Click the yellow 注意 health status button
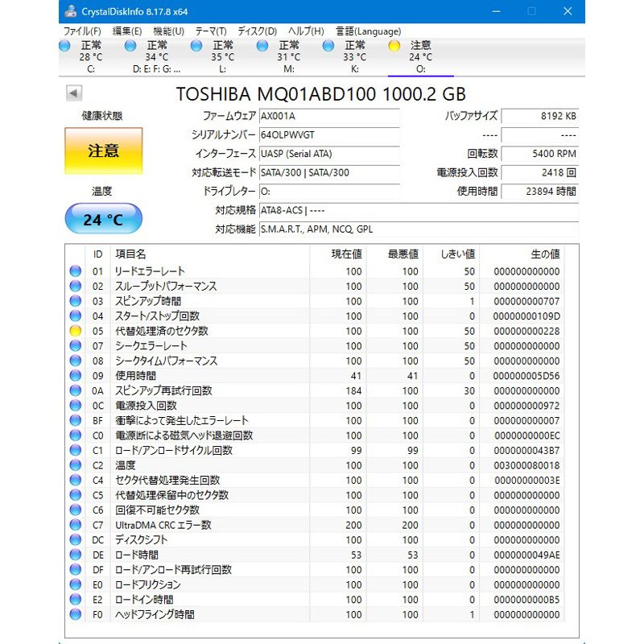This screenshot has height=644, width=644. pos(104,151)
